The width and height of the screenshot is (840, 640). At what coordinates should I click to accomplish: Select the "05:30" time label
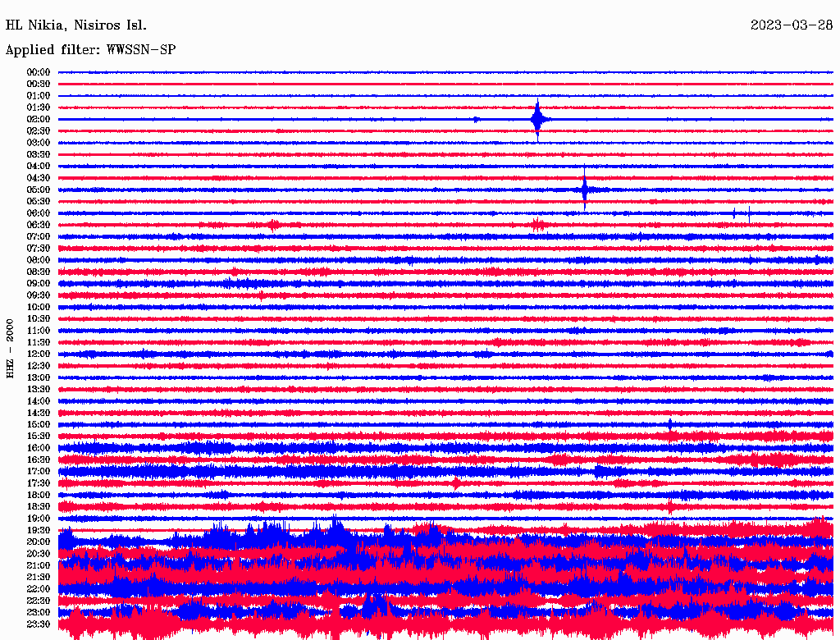pos(38,202)
